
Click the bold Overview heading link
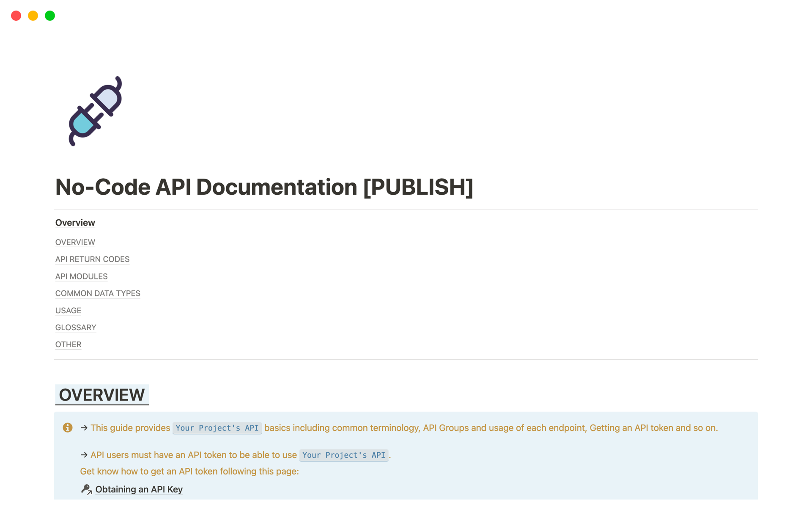point(75,223)
